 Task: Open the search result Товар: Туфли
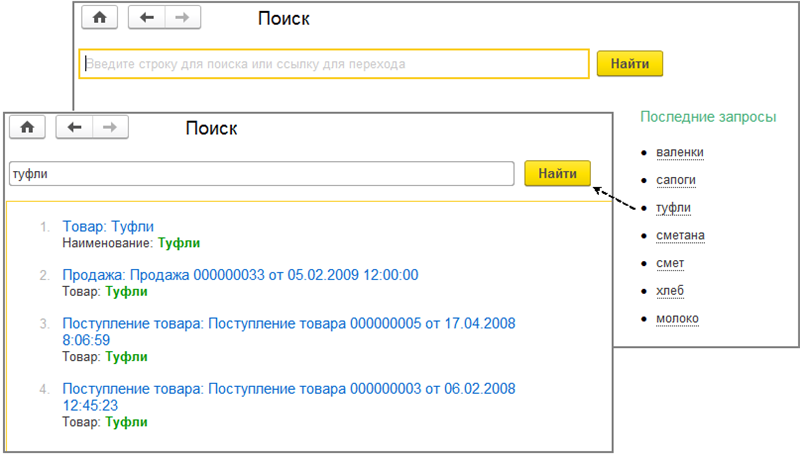108,227
